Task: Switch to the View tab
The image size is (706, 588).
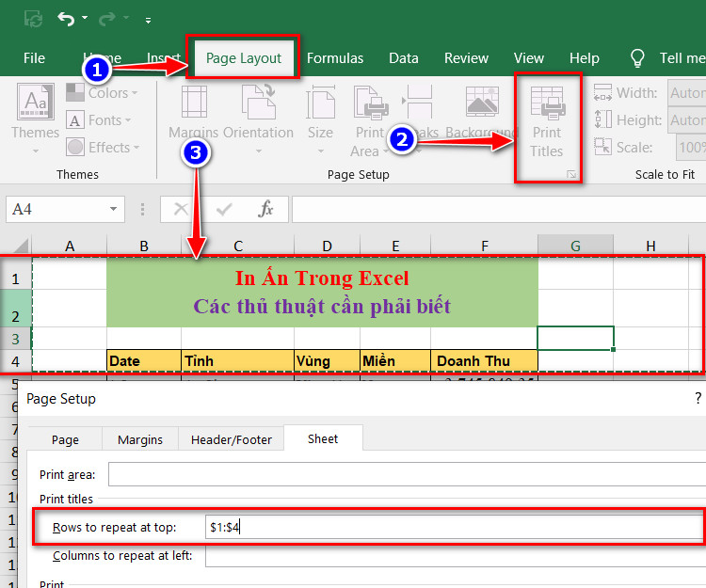Action: [529, 58]
